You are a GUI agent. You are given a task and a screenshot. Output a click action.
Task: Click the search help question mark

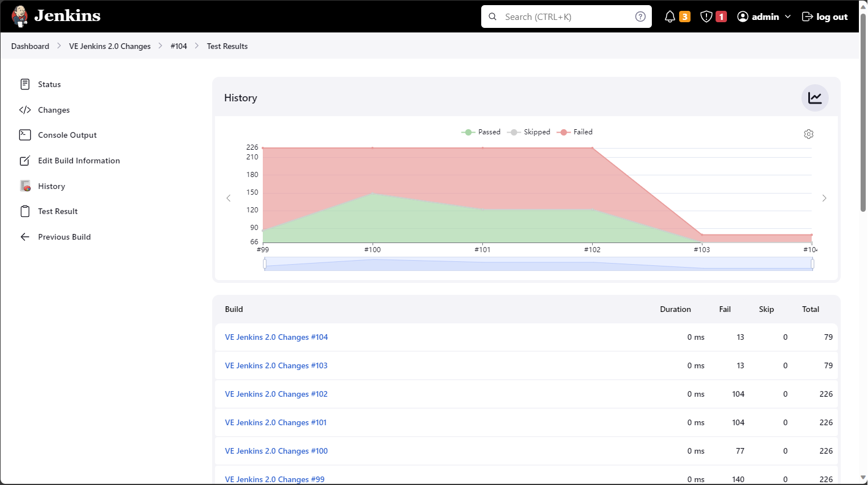coord(640,17)
